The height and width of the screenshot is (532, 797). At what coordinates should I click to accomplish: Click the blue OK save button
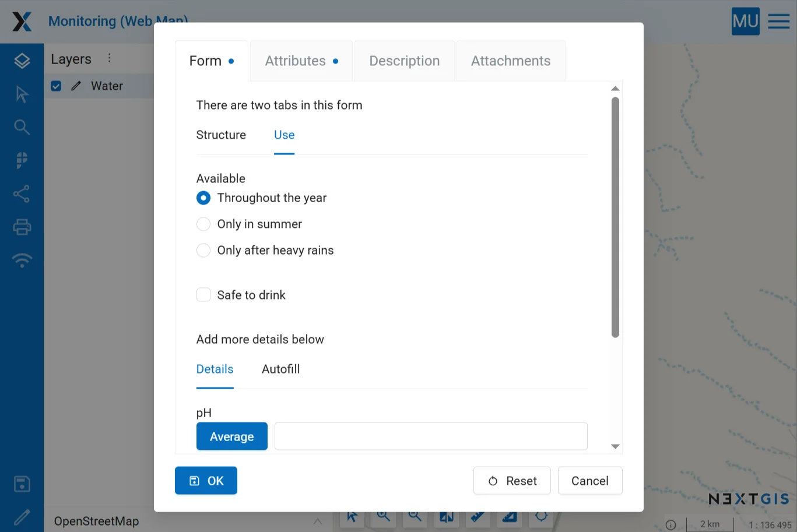coord(206,481)
